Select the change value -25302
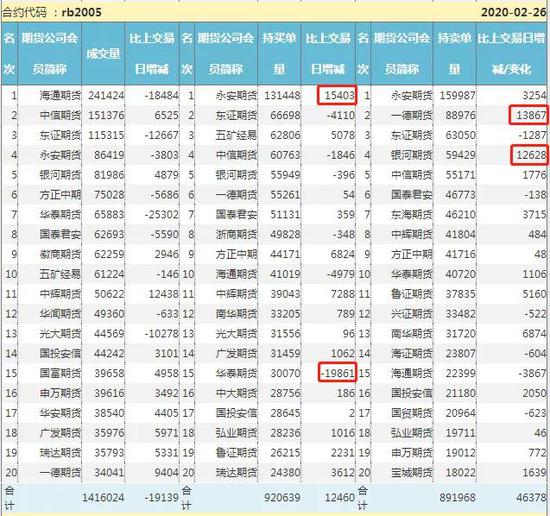Image resolution: width=550 pixels, height=516 pixels. click(161, 215)
